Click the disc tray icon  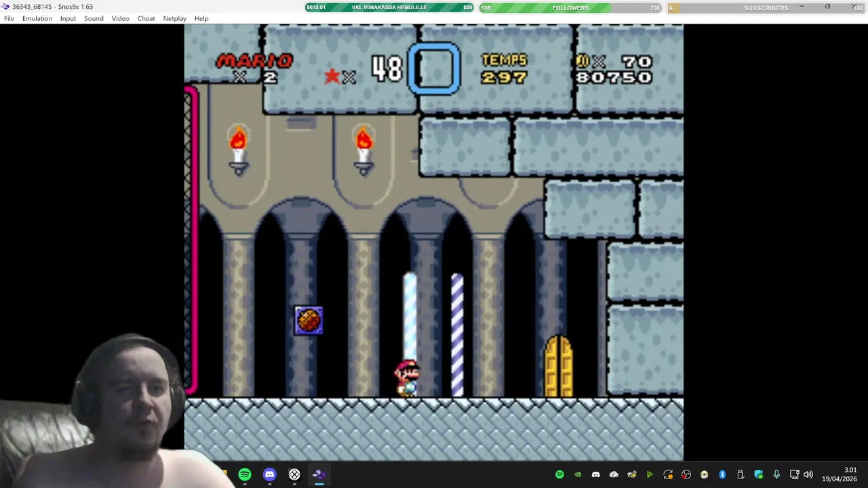click(x=704, y=474)
